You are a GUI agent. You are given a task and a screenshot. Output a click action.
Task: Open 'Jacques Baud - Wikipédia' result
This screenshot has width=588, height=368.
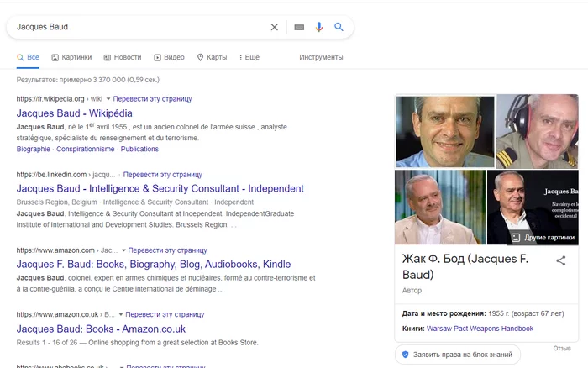74,113
